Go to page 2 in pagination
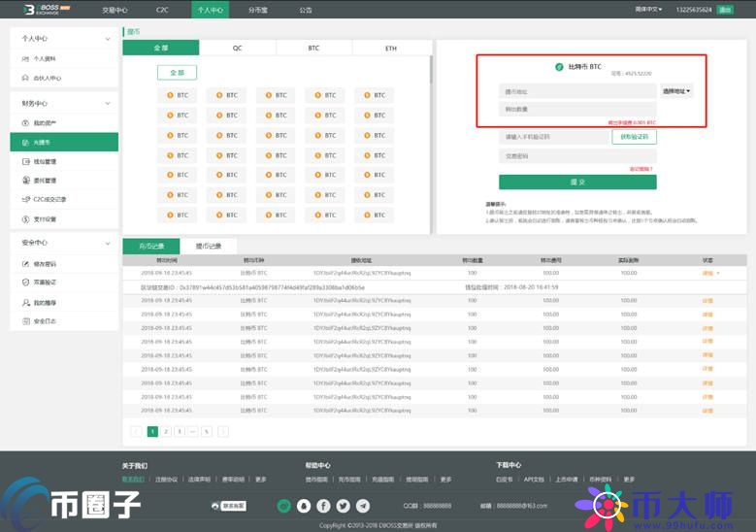Image resolution: width=756 pixels, height=532 pixels. [x=166, y=431]
